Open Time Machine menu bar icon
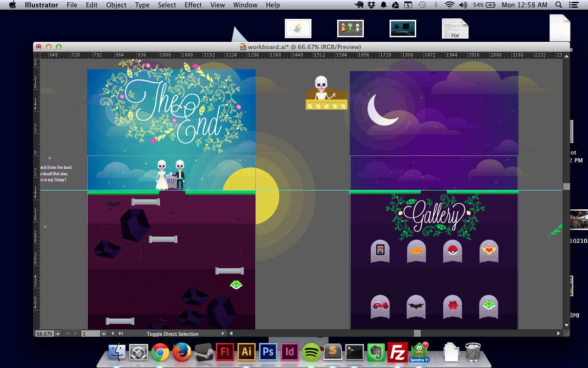Screen dimensions: 588x368 pos(422,5)
